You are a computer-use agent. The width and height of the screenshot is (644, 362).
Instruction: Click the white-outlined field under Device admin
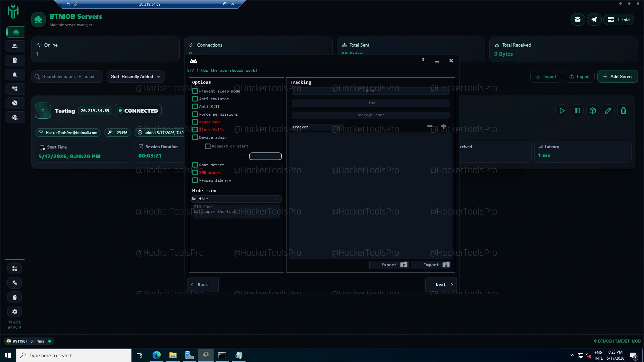click(265, 156)
